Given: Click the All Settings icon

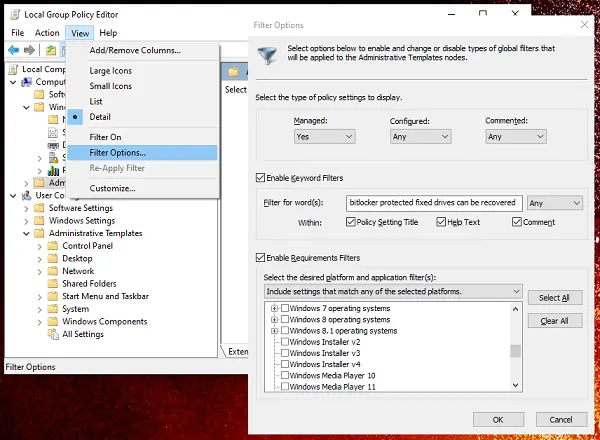Looking at the screenshot, I should pyautogui.click(x=53, y=334).
